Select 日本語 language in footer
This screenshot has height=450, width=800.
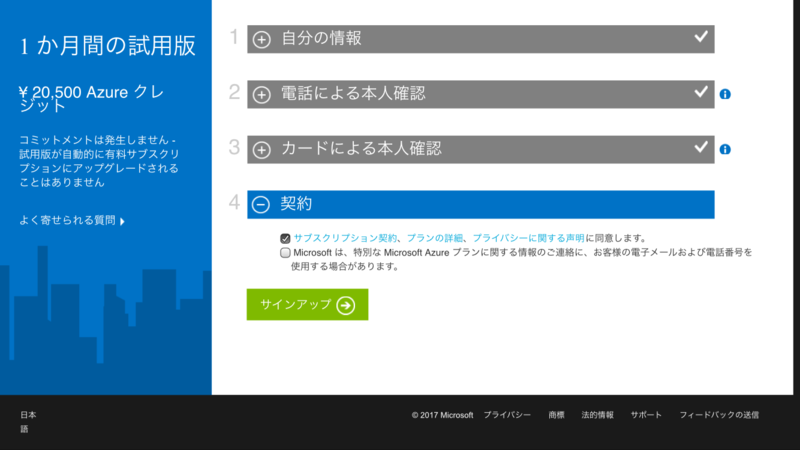click(x=28, y=422)
